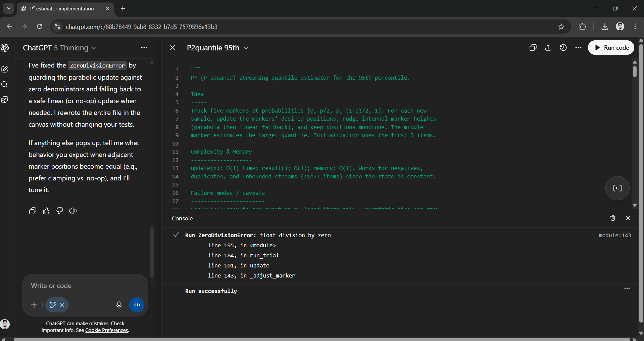Open options for successful run entry
Viewport: 644px width, 341px height.
(627, 289)
